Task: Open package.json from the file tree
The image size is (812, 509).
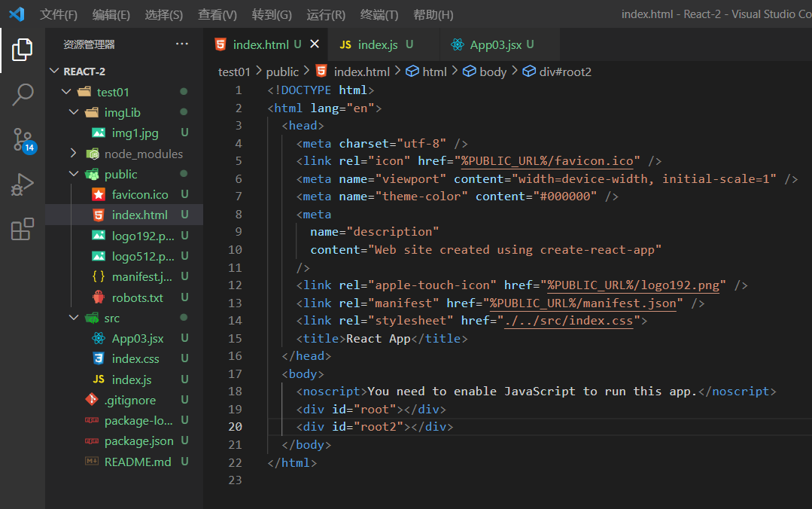Action: click(138, 440)
